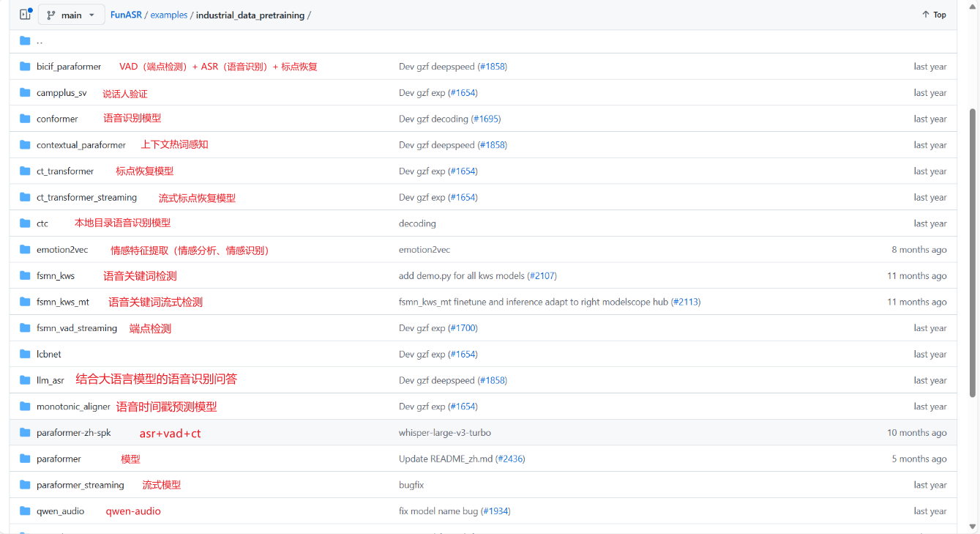Click the llm_asr folder icon
This screenshot has height=534, width=980.
[25, 380]
